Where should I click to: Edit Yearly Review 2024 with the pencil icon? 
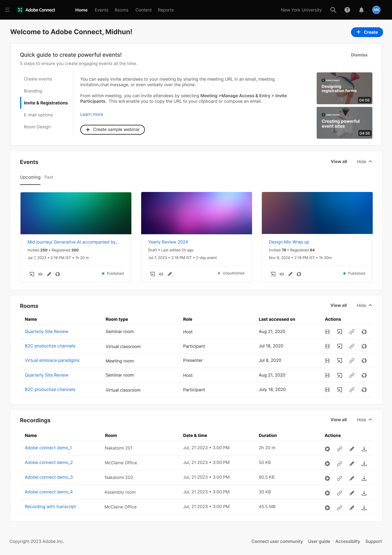pos(170,274)
